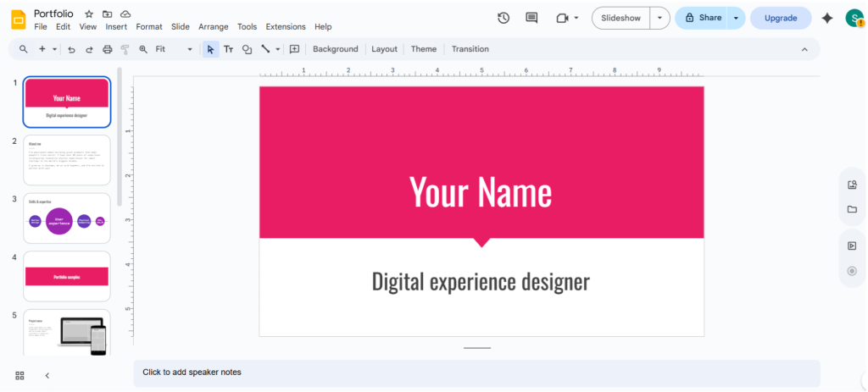Hide the menus with up chevron

click(804, 49)
